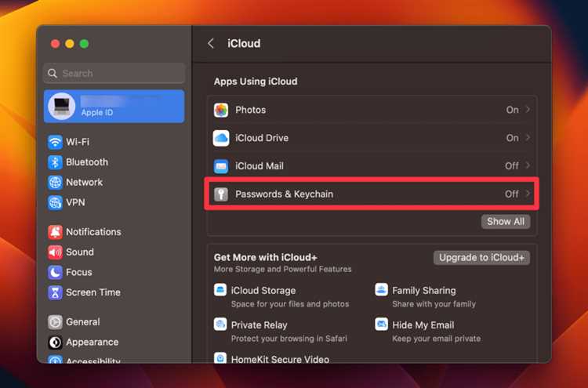
Task: Click the Family Sharing icon
Action: (x=381, y=290)
